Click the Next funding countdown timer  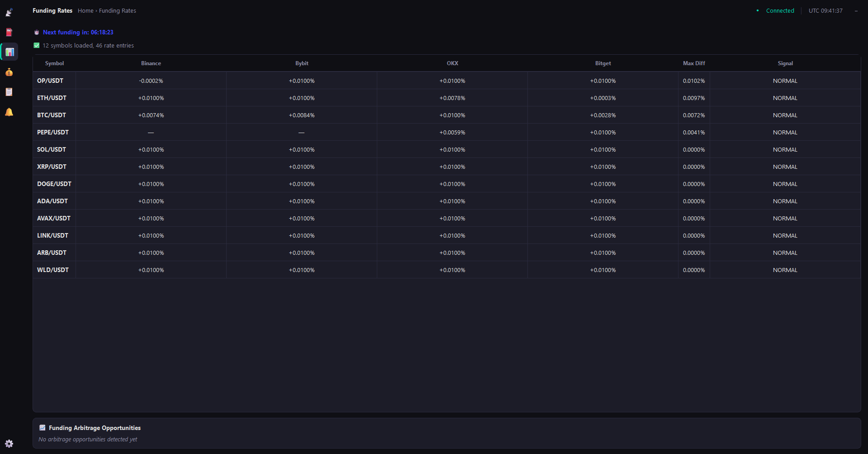point(78,32)
